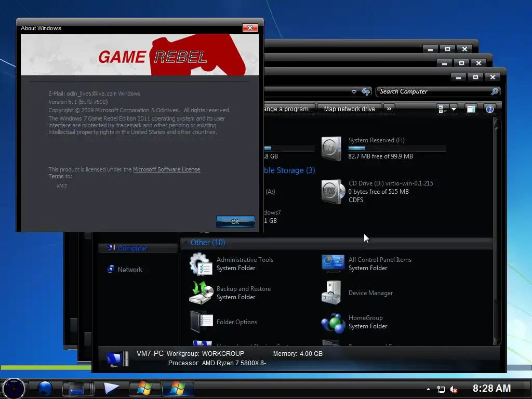Open the explorer folder taskbar icon

point(78,389)
